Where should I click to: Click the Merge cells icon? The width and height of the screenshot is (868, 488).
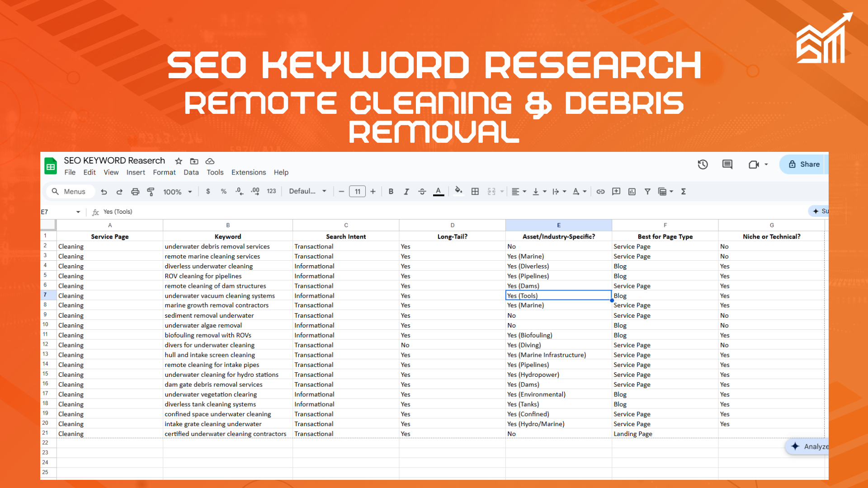pos(492,192)
